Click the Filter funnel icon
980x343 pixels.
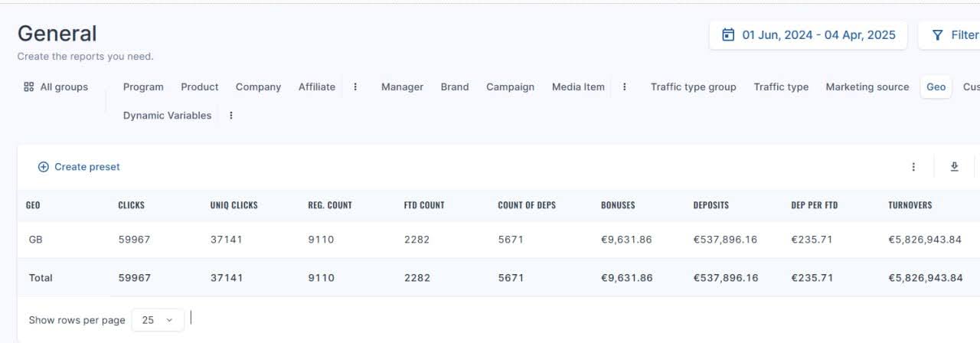(937, 34)
